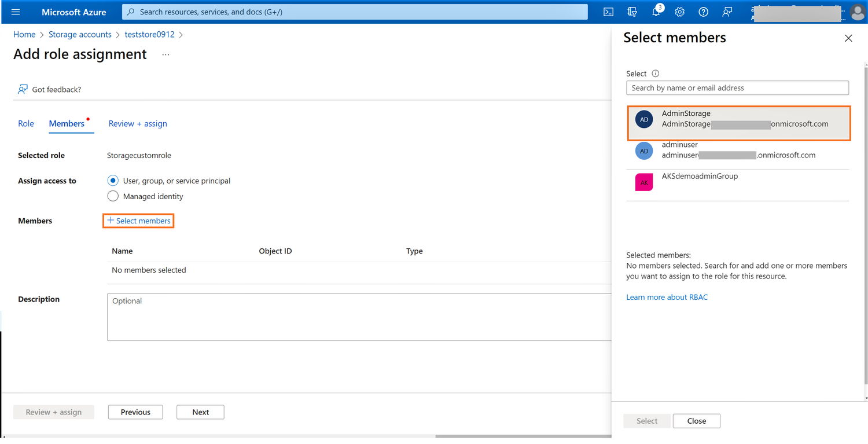Open the notifications bell
The image size is (868, 444).
click(656, 12)
